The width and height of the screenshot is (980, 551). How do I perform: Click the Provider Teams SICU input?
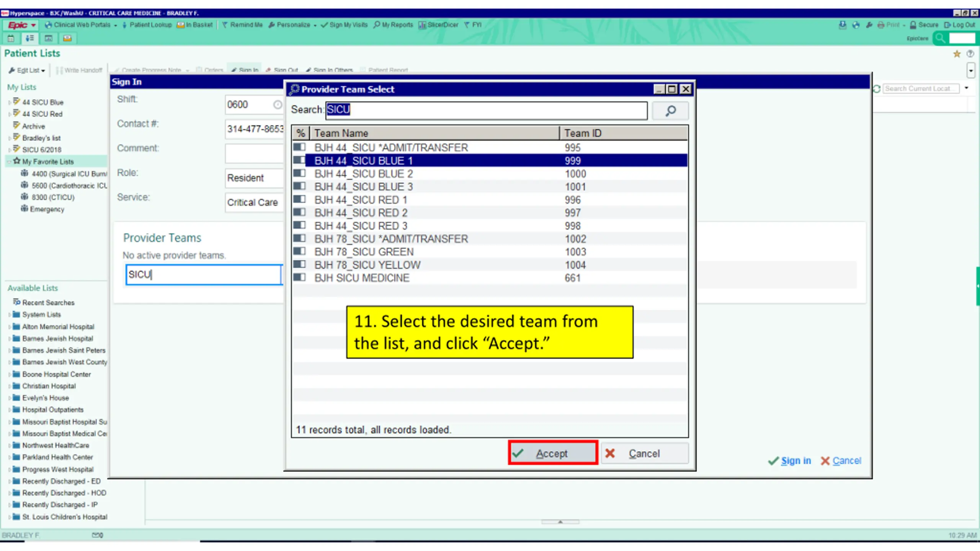[x=203, y=275]
